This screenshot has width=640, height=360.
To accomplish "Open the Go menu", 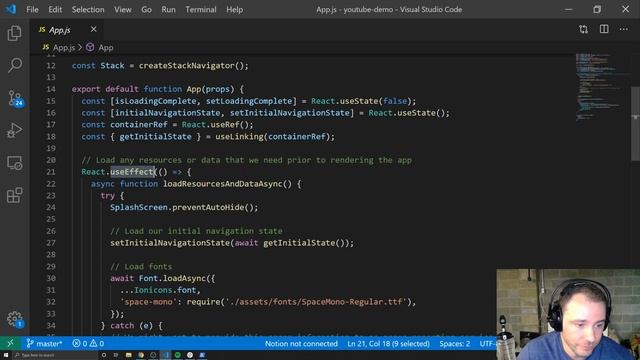I will tap(147, 9).
